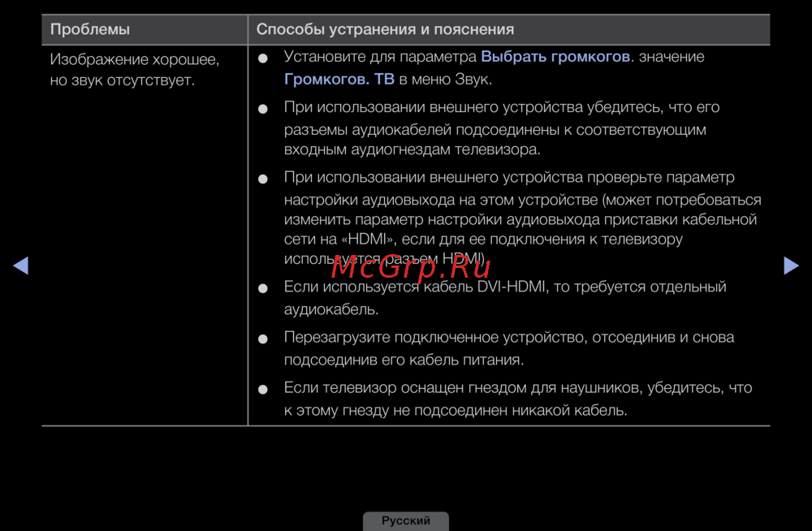Select the Проблемы column header
Screen dimensions: 812x531
click(x=90, y=29)
